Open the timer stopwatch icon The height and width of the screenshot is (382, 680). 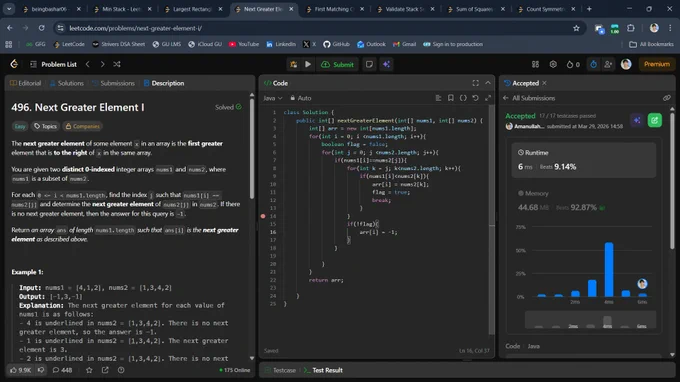tap(593, 64)
